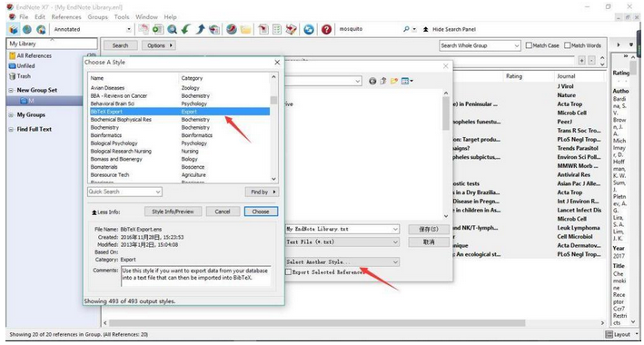Click the blue Export arrow icon

(200, 30)
